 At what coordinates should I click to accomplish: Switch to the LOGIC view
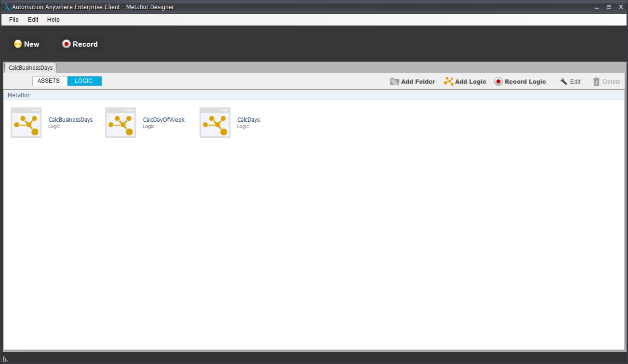84,81
